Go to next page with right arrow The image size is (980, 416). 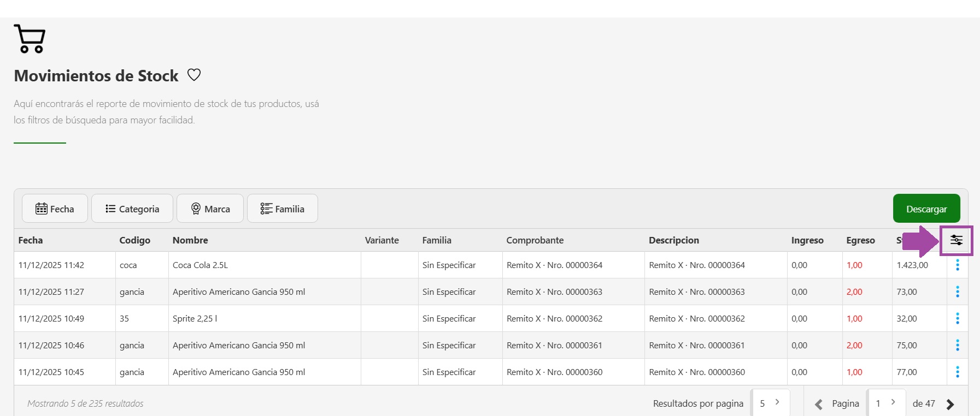click(x=950, y=405)
